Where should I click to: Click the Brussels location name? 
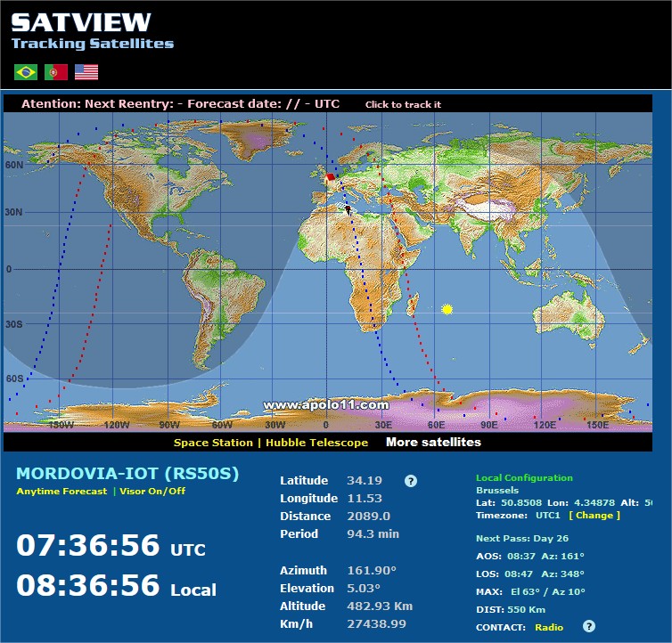pyautogui.click(x=497, y=490)
